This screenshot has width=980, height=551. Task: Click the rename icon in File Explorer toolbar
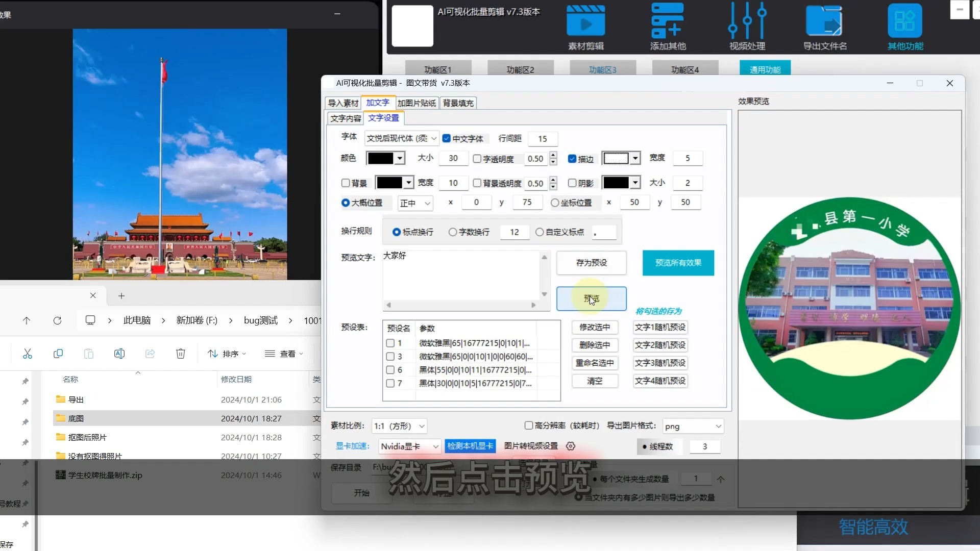(119, 354)
